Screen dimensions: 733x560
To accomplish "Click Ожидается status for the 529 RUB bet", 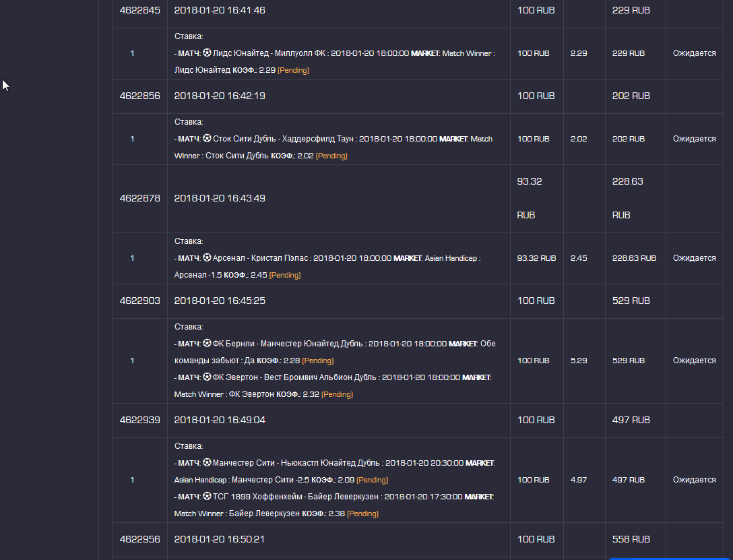I will [694, 361].
